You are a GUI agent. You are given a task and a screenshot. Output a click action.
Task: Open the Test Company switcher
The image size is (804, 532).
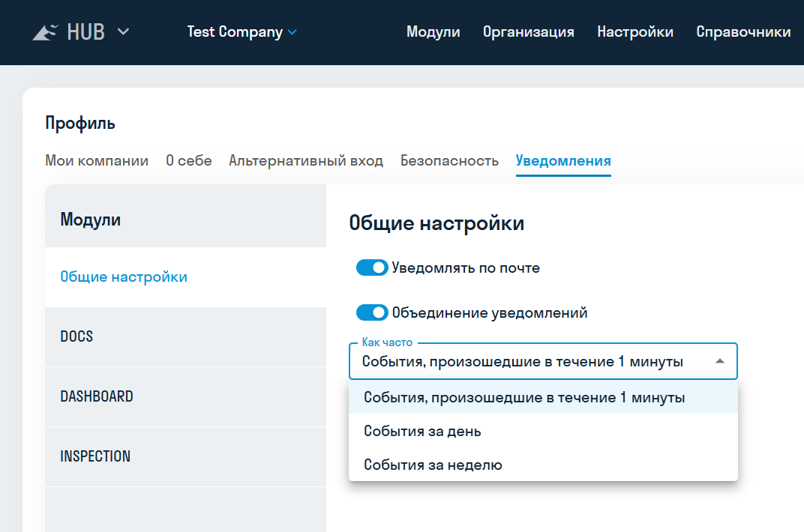241,31
